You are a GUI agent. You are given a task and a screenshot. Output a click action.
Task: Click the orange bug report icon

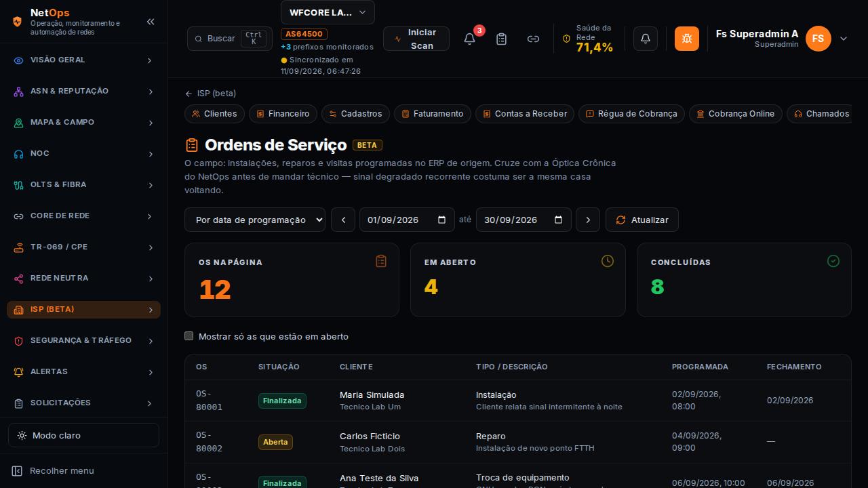coord(687,39)
